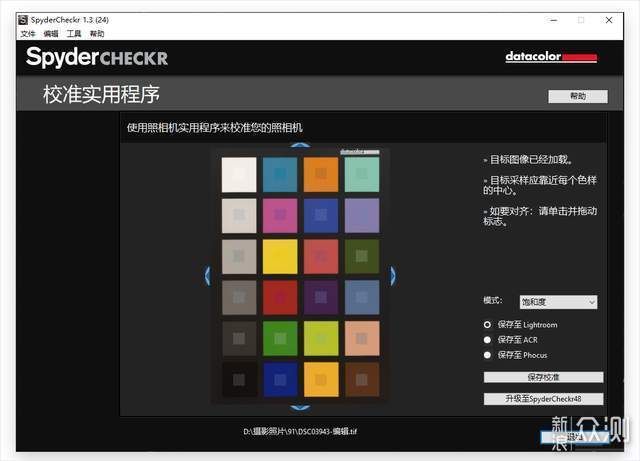Open the 编辑 menu
640x461 pixels.
[51, 34]
